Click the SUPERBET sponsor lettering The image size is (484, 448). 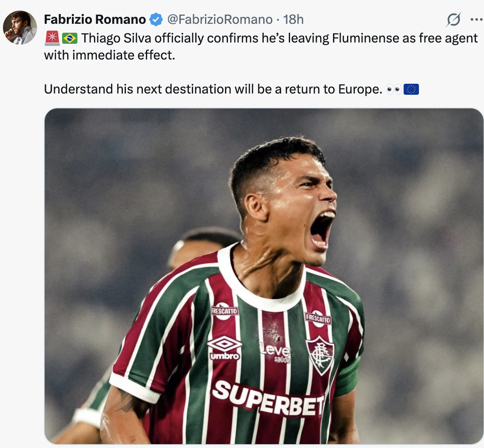point(268,398)
